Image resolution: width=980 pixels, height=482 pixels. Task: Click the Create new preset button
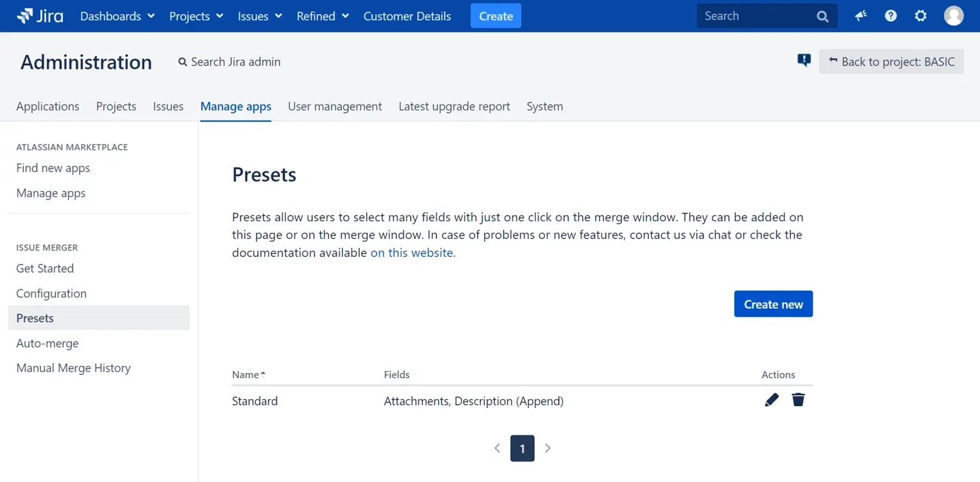773,304
